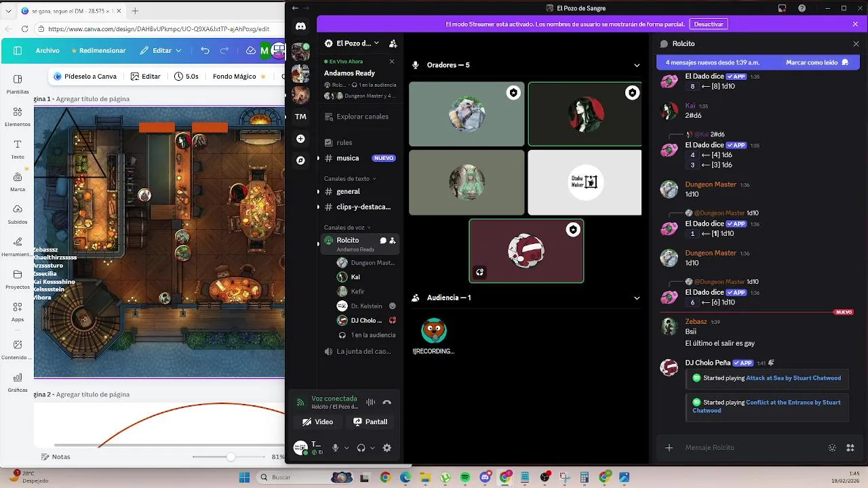868x488 pixels.
Task: Open Discord discover servers compass icon
Action: [300, 161]
